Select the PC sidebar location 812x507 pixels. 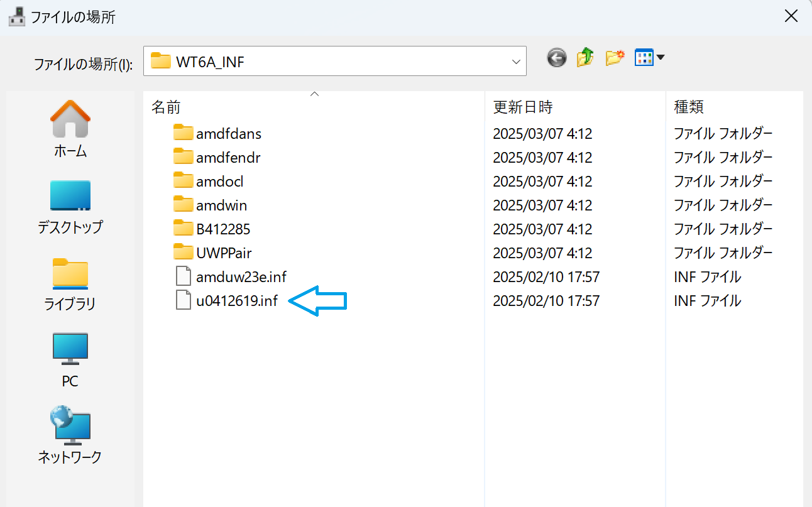tap(70, 360)
